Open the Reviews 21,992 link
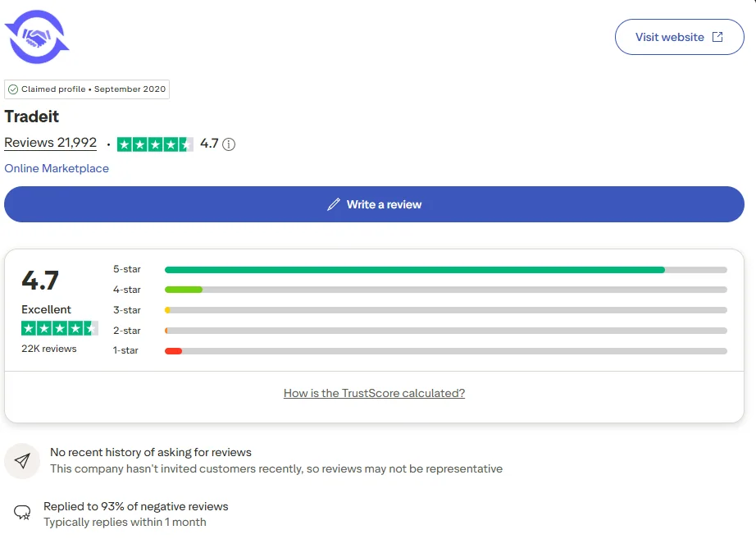This screenshot has height=539, width=756. [51, 143]
